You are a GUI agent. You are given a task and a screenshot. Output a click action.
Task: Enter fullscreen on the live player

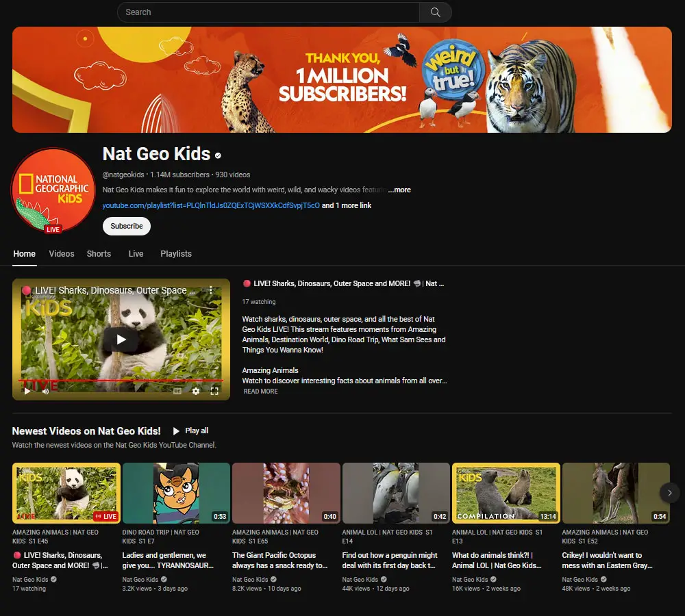point(215,392)
